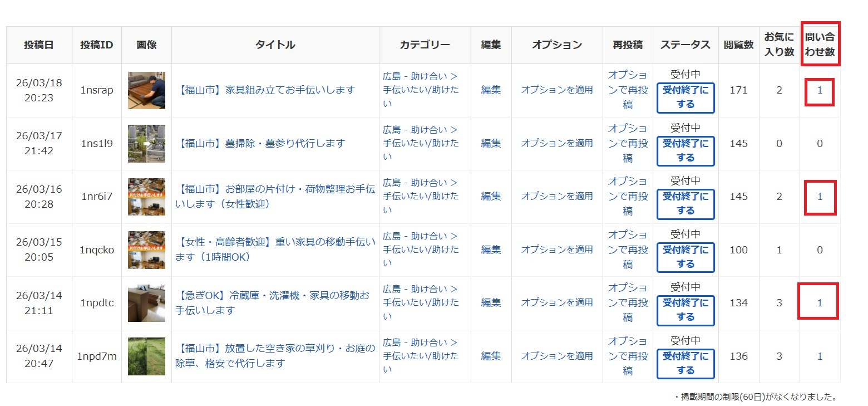The width and height of the screenshot is (868, 406).
Task: Click オプションで再投稿 for post 1ns1l9
Action: (628, 143)
